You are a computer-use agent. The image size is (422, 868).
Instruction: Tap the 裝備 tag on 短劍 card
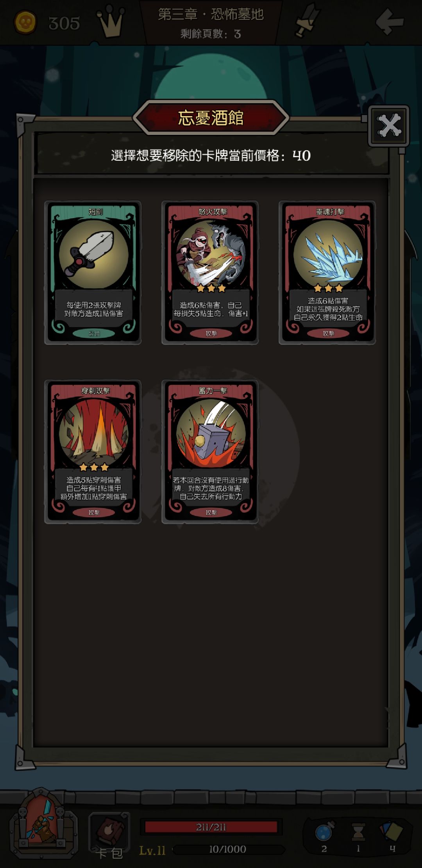(x=94, y=334)
